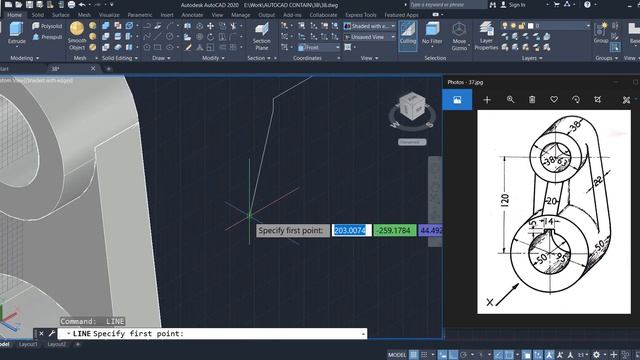Click the ViewCube in the viewport
The width and height of the screenshot is (640, 360).
tap(412, 107)
